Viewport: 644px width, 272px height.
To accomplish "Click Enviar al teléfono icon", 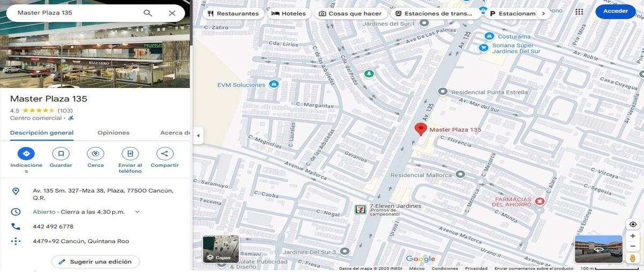I will 130,154.
